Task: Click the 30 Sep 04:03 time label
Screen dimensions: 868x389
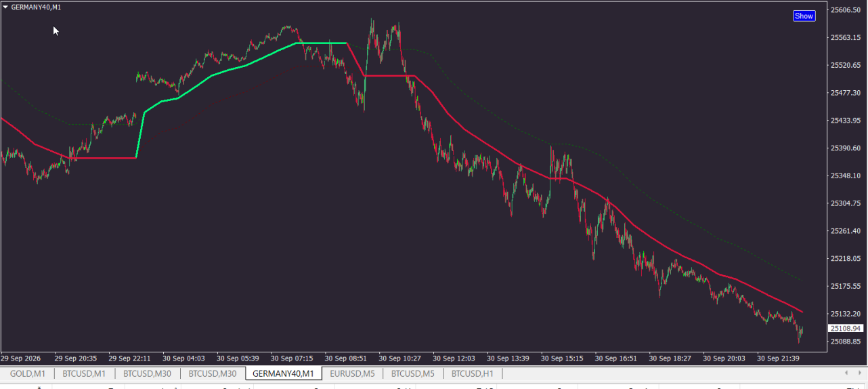Action: [x=183, y=359]
